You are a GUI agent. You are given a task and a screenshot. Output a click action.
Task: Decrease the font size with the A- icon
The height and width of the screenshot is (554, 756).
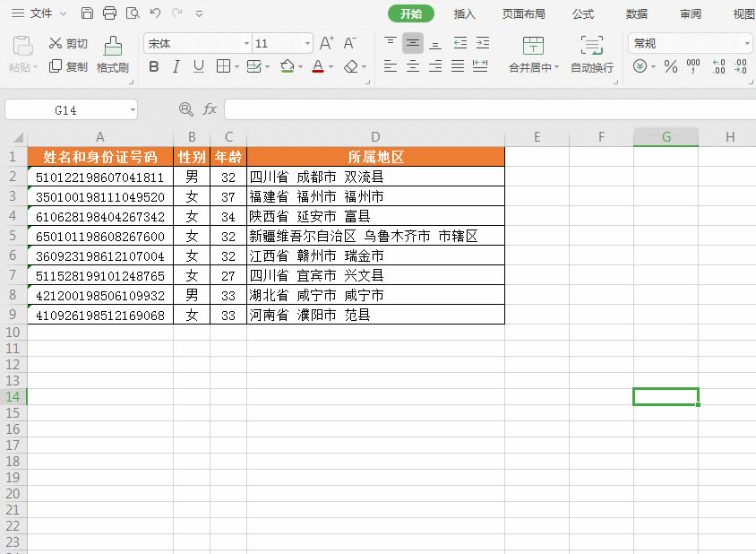pyautogui.click(x=350, y=43)
